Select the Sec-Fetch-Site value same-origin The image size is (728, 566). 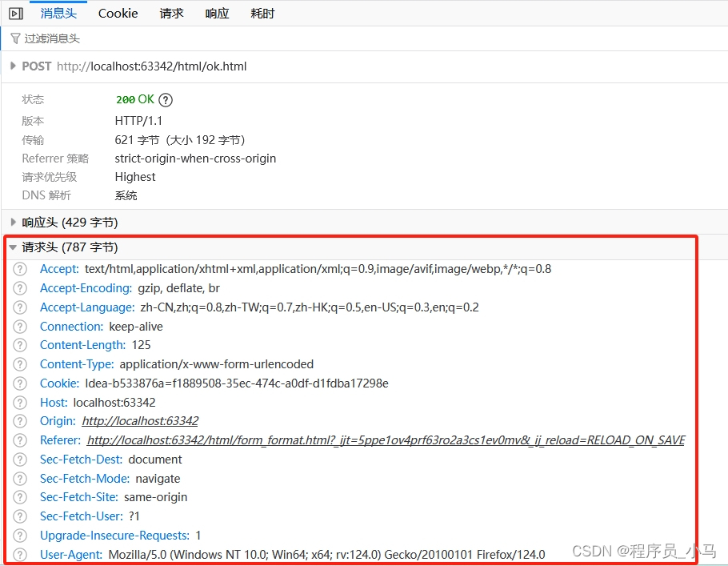pos(155,497)
